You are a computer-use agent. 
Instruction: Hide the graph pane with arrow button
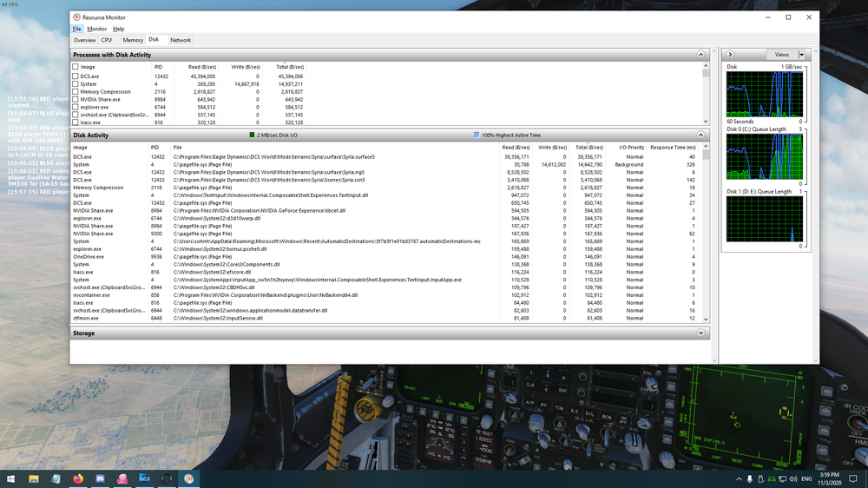[730, 55]
